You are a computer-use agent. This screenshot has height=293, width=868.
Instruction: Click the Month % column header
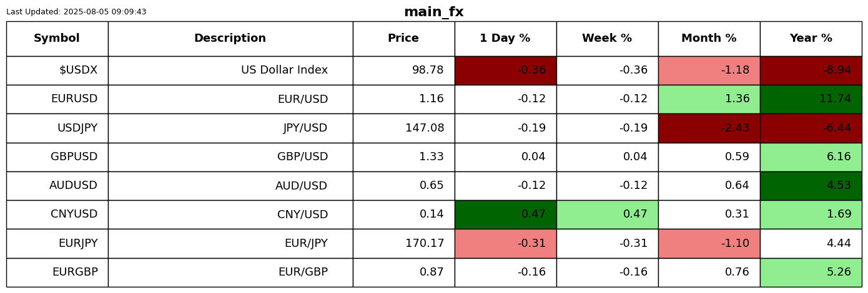coord(709,39)
